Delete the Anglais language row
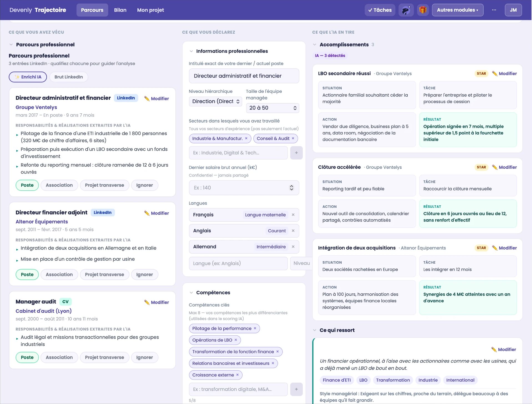Screen dimensions: 532x404 coord(293,231)
